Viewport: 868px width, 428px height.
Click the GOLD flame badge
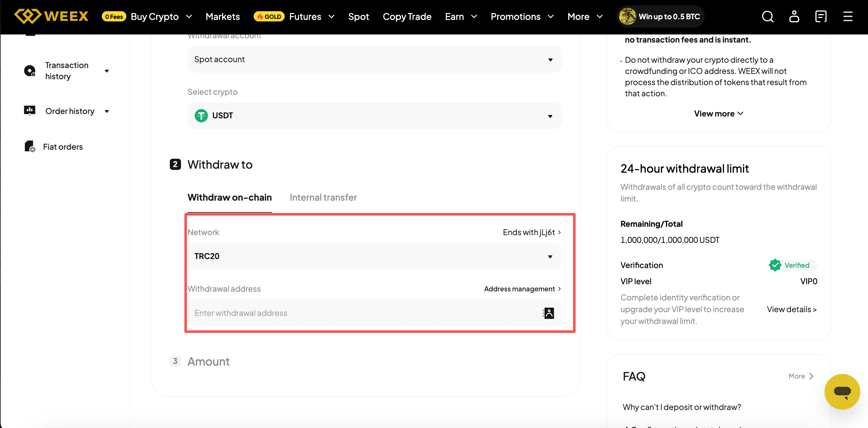tap(269, 16)
